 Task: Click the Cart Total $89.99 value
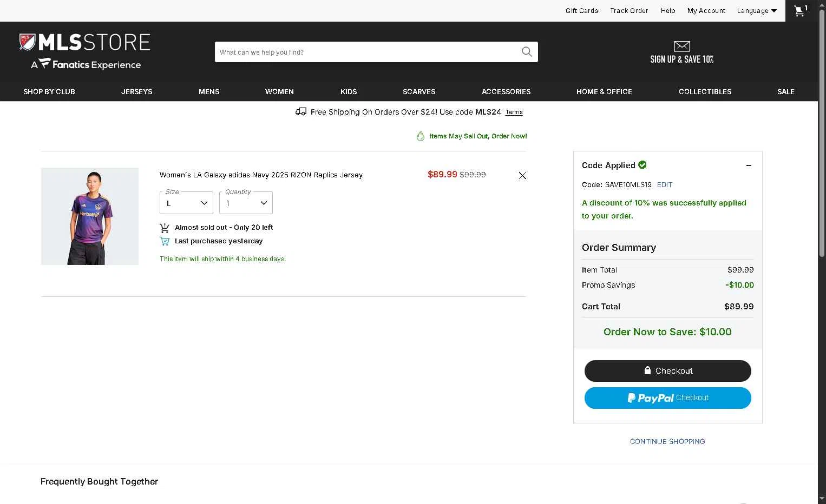[739, 307]
